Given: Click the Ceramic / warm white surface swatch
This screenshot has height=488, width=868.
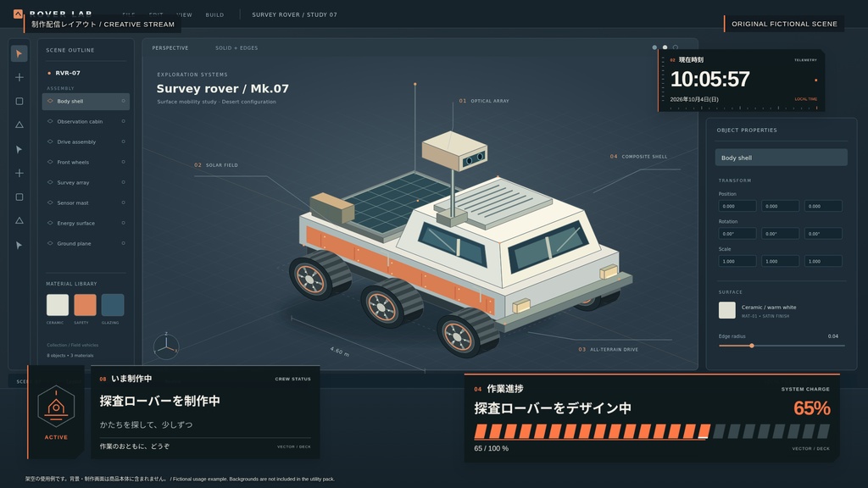Looking at the screenshot, I should [726, 310].
